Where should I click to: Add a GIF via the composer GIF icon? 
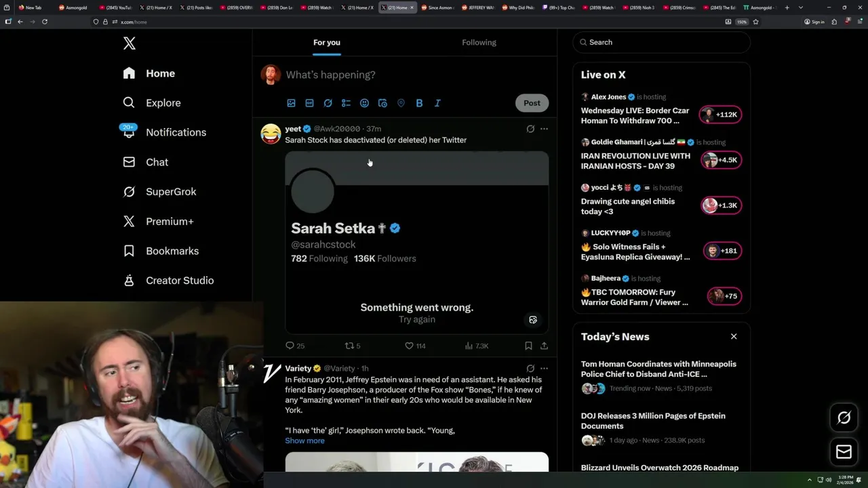309,103
